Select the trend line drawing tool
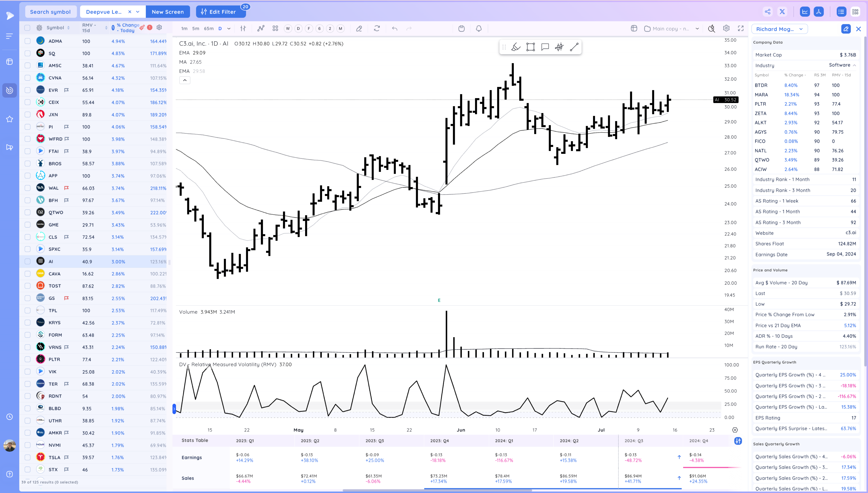This screenshot has height=493, width=868. [x=574, y=47]
